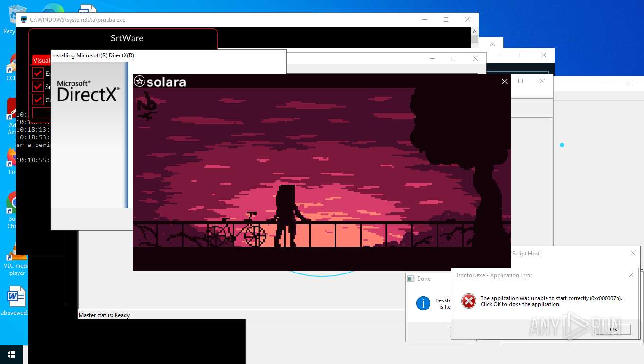Open the Firefox desktop shortcut
The image size is (644, 364).
coord(12,161)
